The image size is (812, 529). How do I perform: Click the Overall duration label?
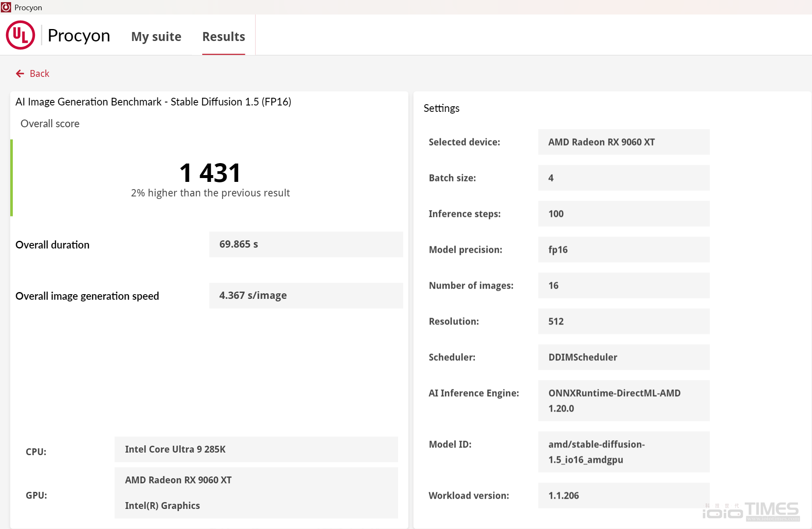(52, 245)
